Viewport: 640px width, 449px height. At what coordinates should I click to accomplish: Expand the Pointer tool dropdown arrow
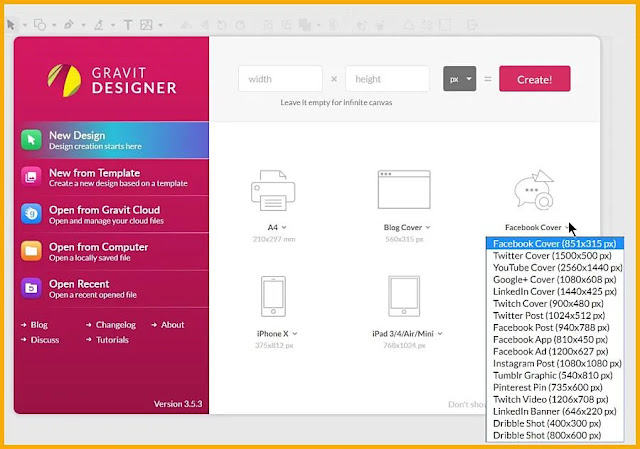point(24,25)
